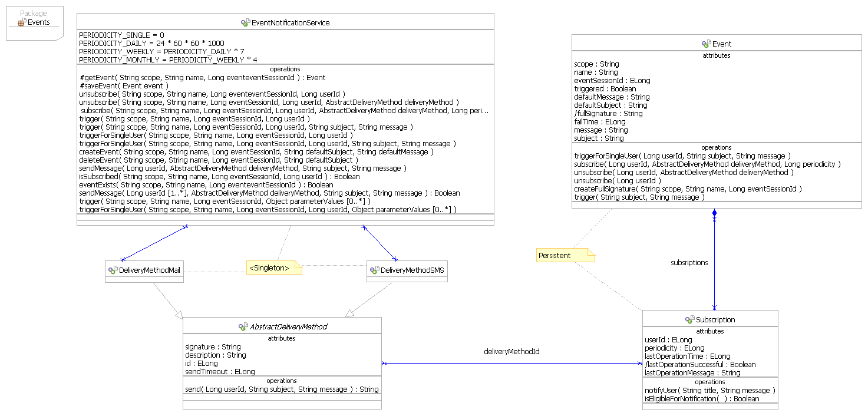Click the class icon beside EventNotificationService
Viewport: 868px width, 416px height.
[245, 23]
